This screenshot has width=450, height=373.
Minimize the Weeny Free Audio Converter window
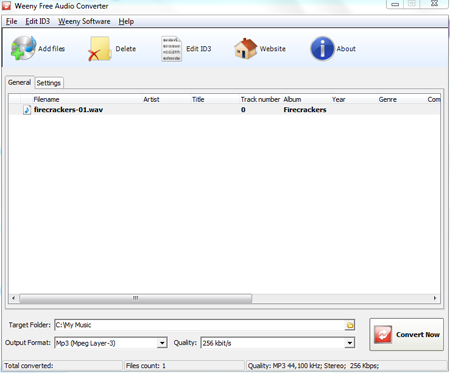[x=395, y=4]
